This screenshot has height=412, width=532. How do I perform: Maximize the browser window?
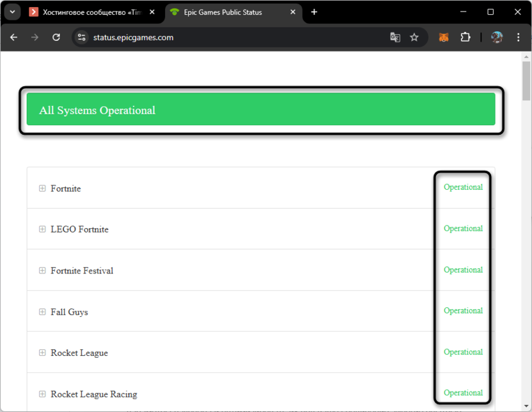point(490,12)
